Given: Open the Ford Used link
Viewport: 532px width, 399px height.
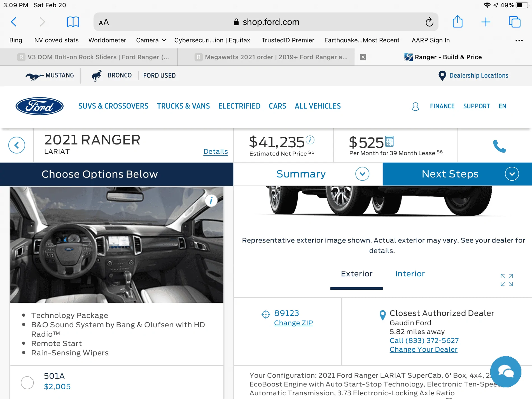Looking at the screenshot, I should point(159,76).
